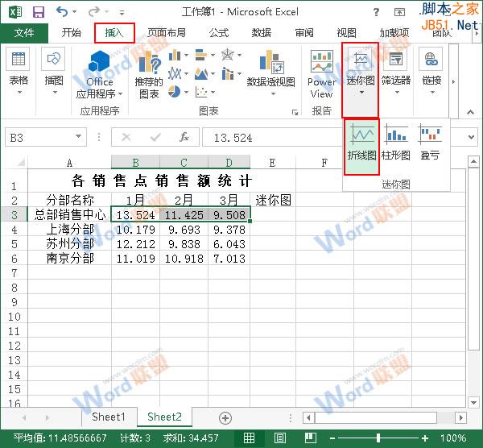Click zoom in plus button

425,438
